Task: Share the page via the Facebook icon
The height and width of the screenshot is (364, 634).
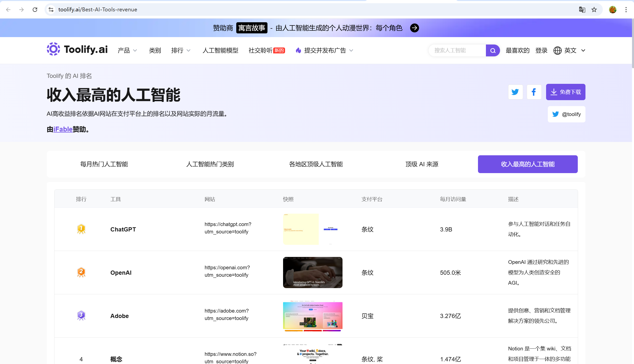Action: 534,92
